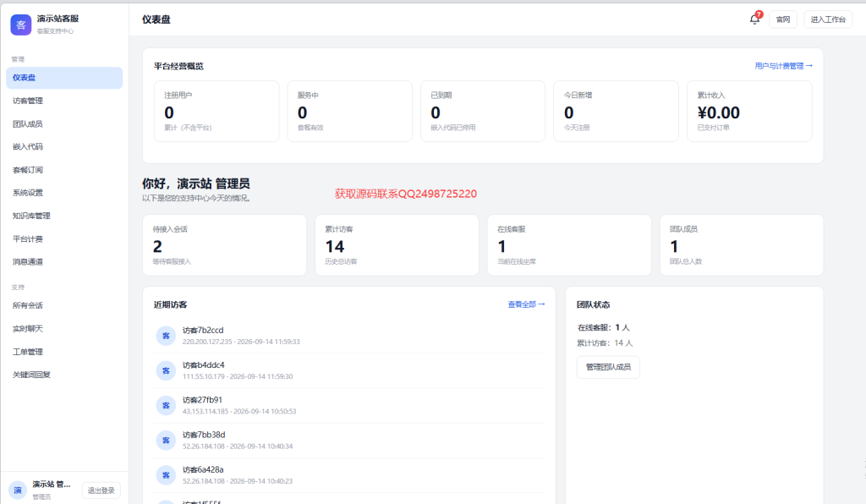Follow the 用户与计费管理 link

coord(784,66)
